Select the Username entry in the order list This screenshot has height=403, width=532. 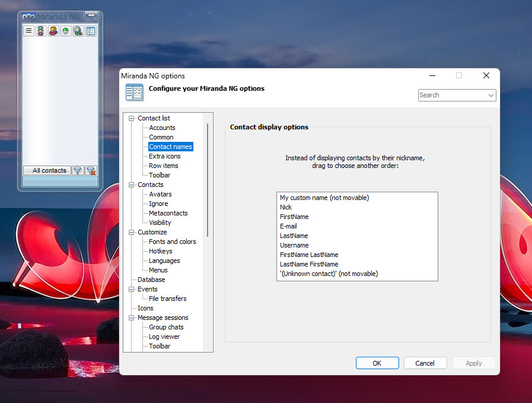[x=357, y=246]
